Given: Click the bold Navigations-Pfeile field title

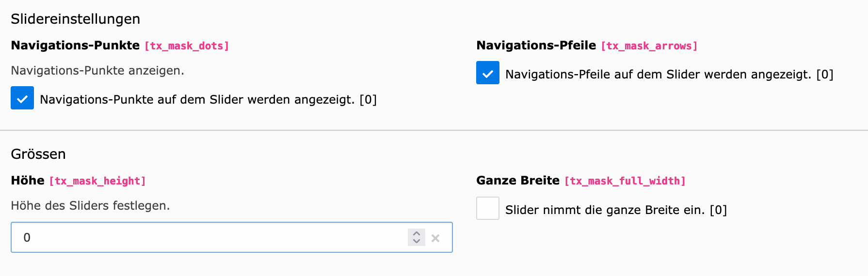Looking at the screenshot, I should pyautogui.click(x=536, y=46).
